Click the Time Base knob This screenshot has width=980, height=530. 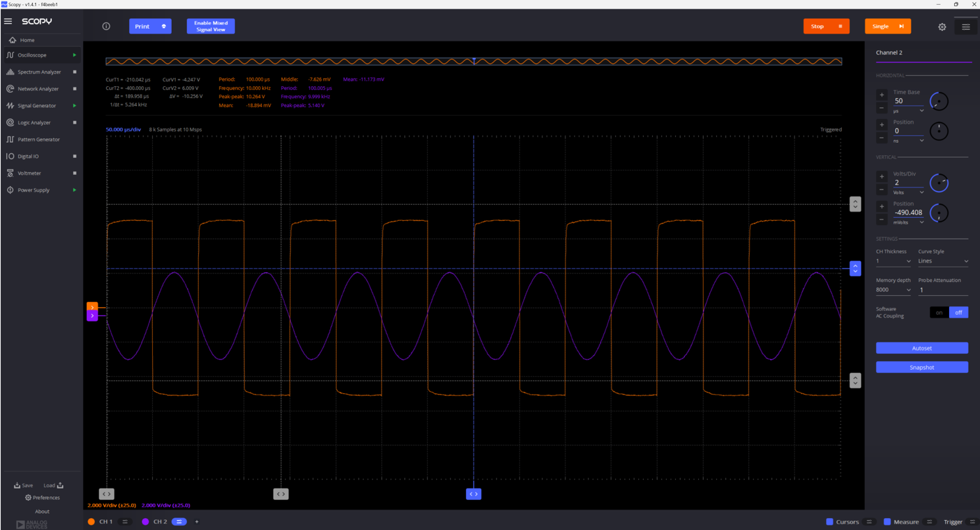tap(939, 101)
